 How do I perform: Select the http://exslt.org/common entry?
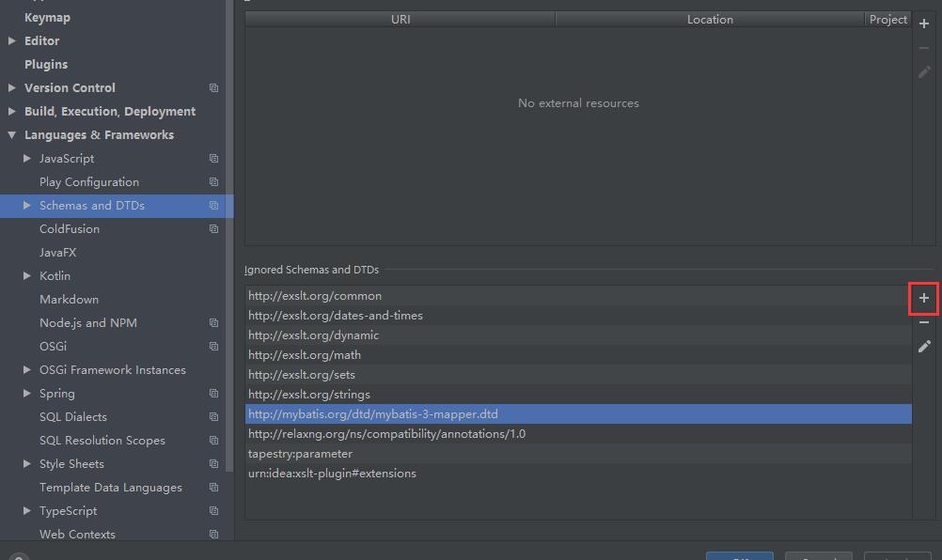[315, 296]
